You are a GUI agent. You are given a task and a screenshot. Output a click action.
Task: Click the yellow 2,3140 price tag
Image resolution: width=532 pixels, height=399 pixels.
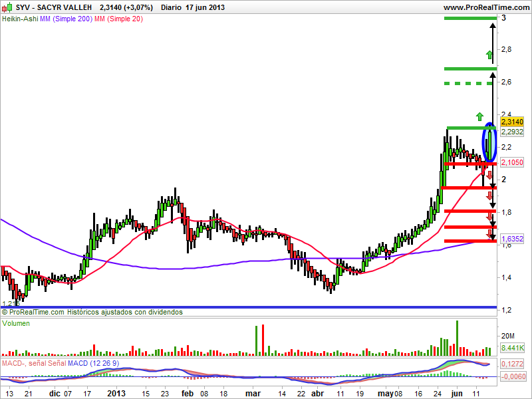coord(512,122)
